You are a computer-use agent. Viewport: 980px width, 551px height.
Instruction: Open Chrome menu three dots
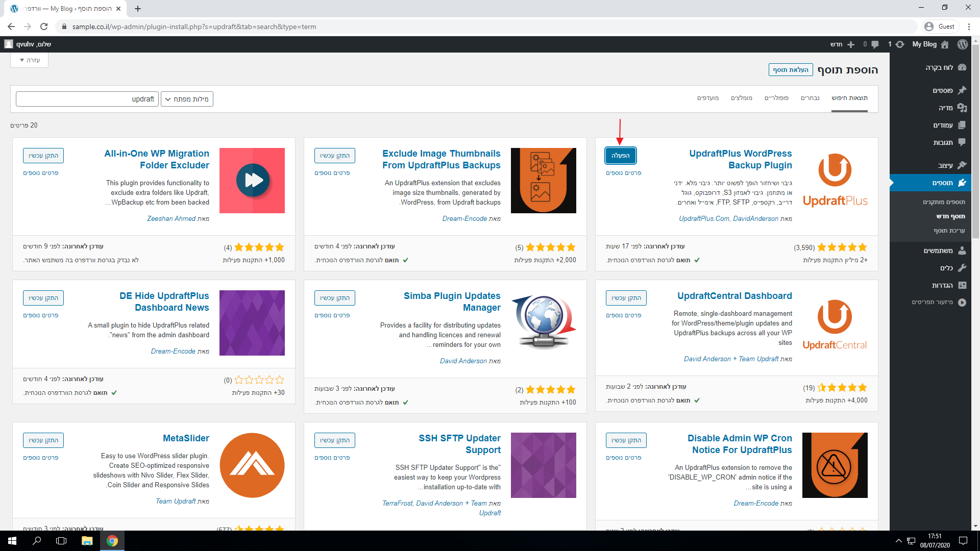click(969, 27)
